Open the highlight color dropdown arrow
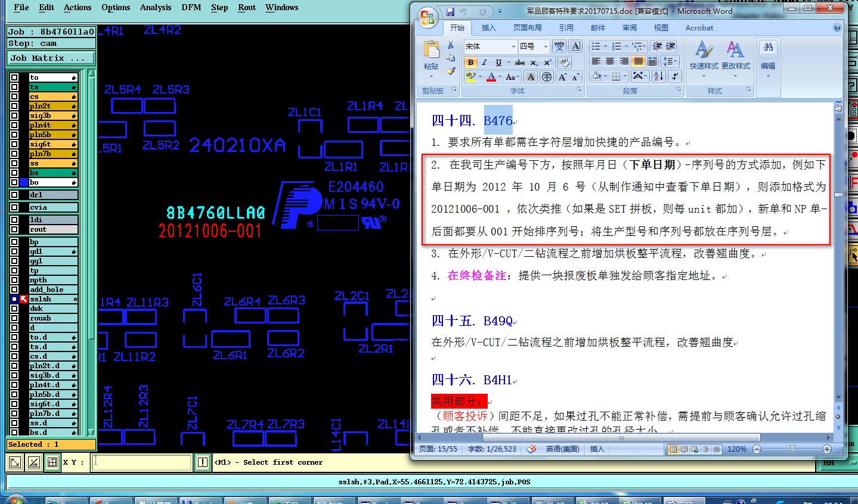 pos(479,77)
